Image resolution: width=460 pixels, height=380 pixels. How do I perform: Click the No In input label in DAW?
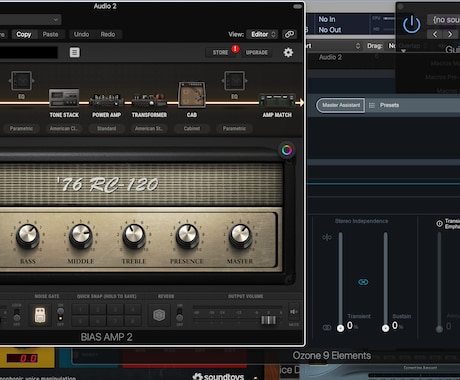point(327,19)
